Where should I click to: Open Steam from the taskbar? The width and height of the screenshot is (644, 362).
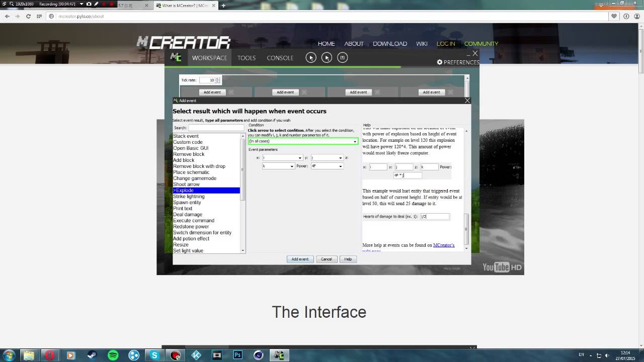(92, 355)
